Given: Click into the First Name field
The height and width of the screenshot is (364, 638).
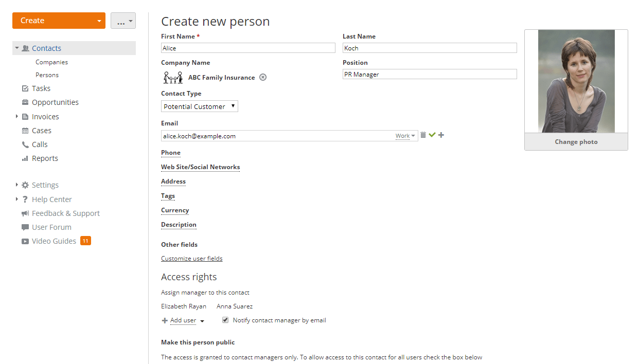Looking at the screenshot, I should tap(248, 47).
